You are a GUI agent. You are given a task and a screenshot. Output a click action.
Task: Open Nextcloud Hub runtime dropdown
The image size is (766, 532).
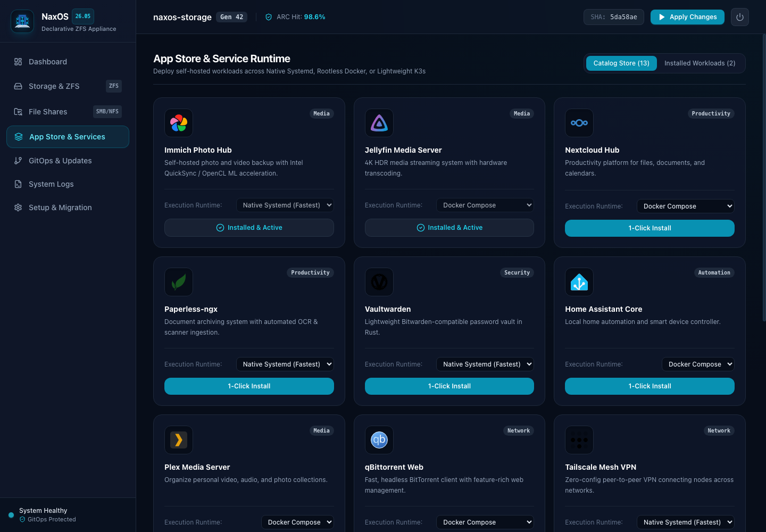point(686,206)
